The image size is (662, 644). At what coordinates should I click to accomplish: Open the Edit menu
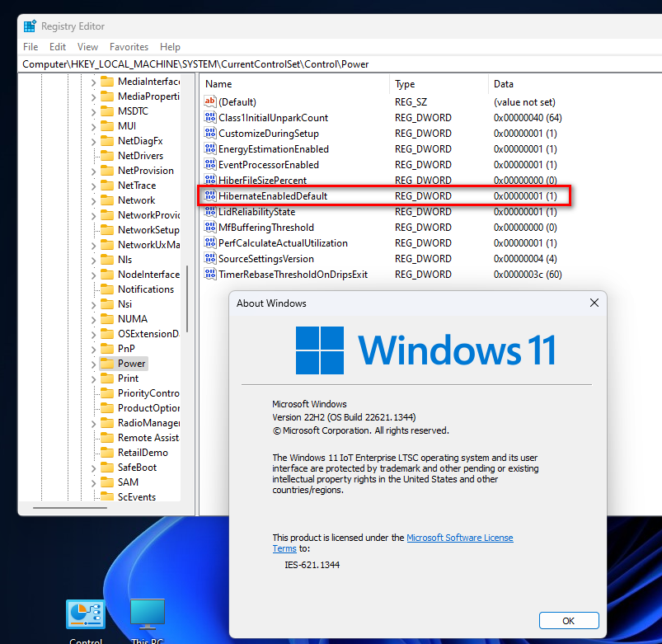tap(58, 47)
